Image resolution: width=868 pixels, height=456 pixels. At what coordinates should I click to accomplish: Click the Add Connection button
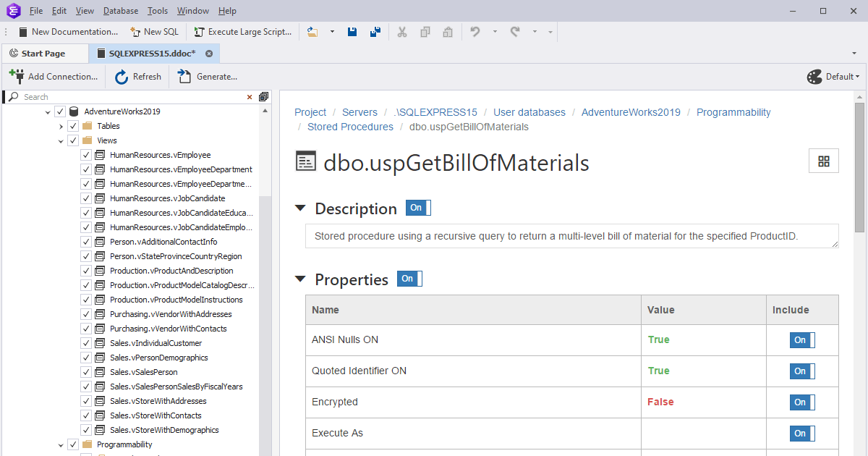(54, 76)
